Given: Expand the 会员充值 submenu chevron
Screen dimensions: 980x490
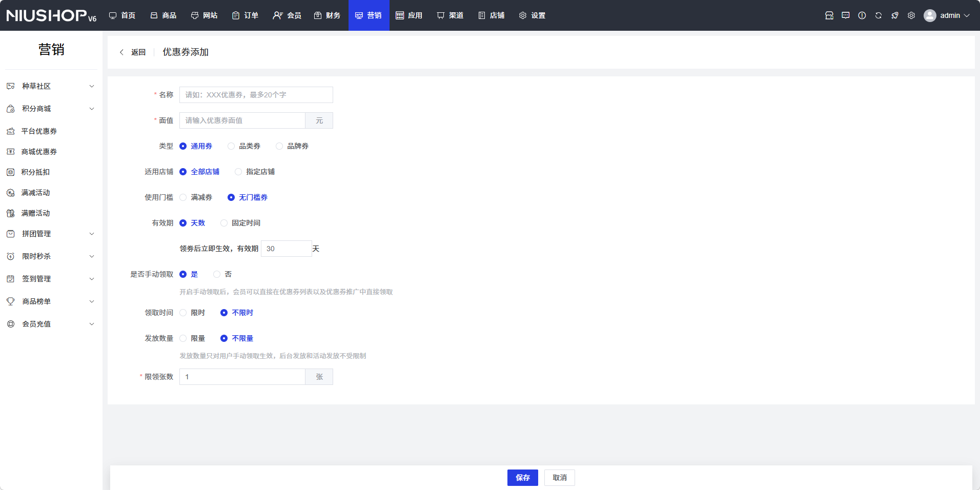Looking at the screenshot, I should (92, 324).
